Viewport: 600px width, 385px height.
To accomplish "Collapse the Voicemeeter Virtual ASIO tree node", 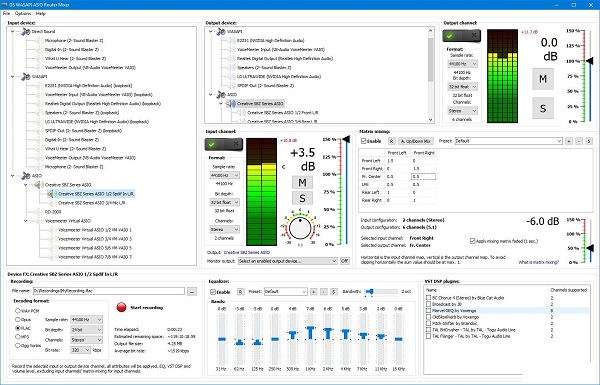I will pyautogui.click(x=26, y=221).
